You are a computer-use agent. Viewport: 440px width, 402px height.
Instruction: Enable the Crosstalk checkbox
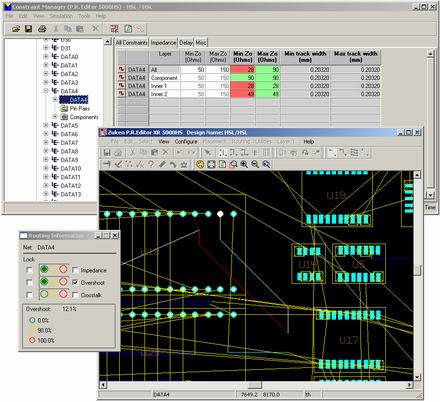tap(75, 295)
